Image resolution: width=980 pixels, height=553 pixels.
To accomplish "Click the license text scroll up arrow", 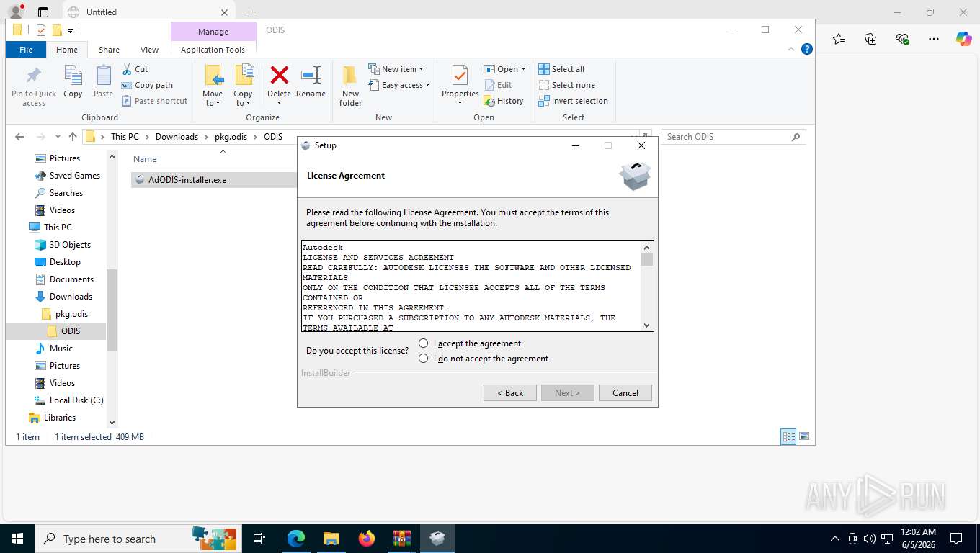I will click(646, 248).
